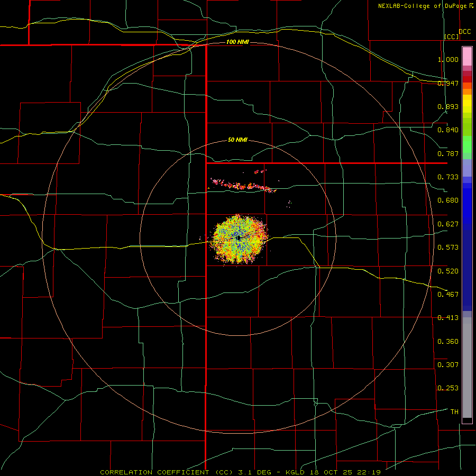Viewport: 476px width, 476px height.
Task: Pick the bright green color bar segment
Action: [x=467, y=144]
